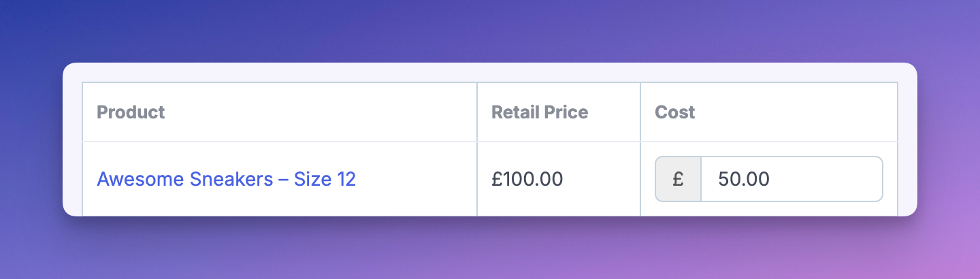Click the word Awesome in product link

(x=140, y=180)
